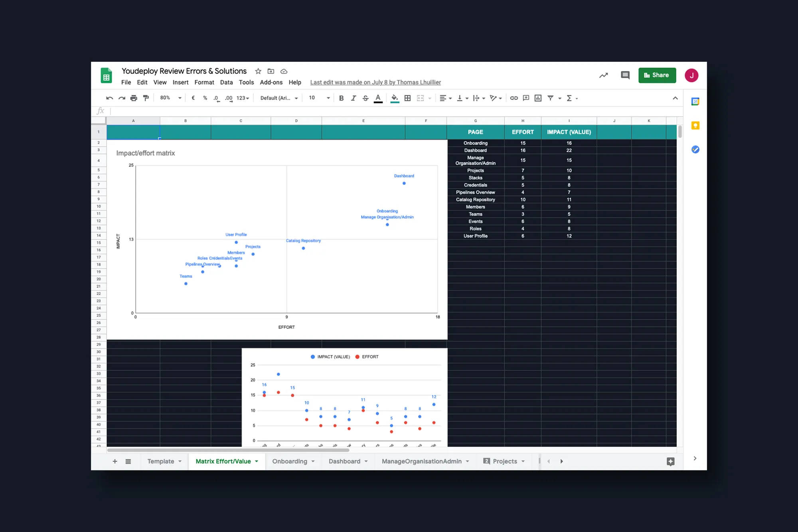Format as percent
The image size is (798, 532).
205,98
